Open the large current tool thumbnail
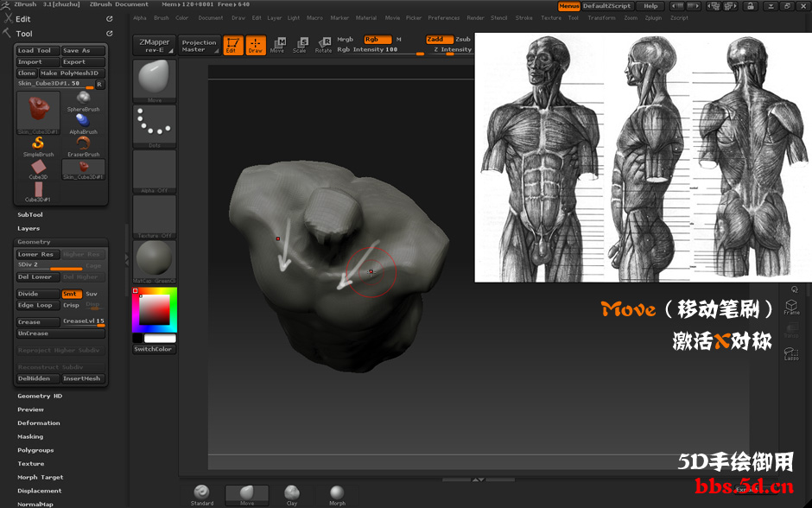The image size is (812, 508). 38,113
